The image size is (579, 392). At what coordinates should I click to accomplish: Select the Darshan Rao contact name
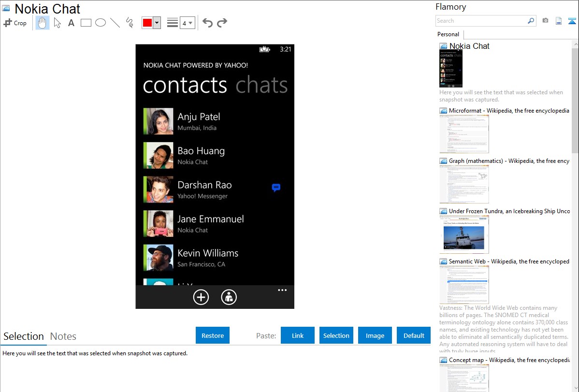204,185
